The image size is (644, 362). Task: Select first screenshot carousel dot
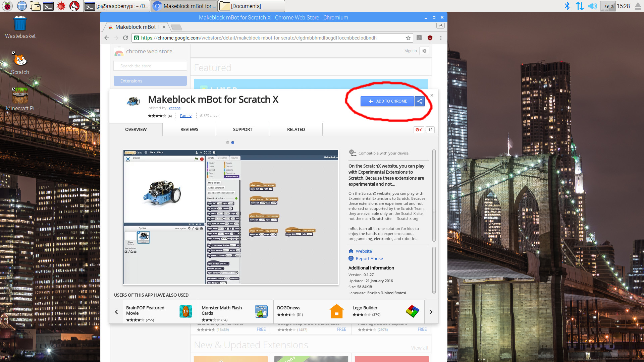[x=228, y=142]
